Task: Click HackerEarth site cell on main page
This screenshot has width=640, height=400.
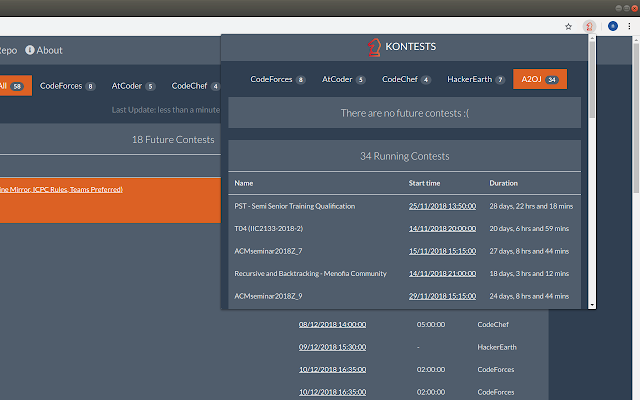Action: point(497,347)
